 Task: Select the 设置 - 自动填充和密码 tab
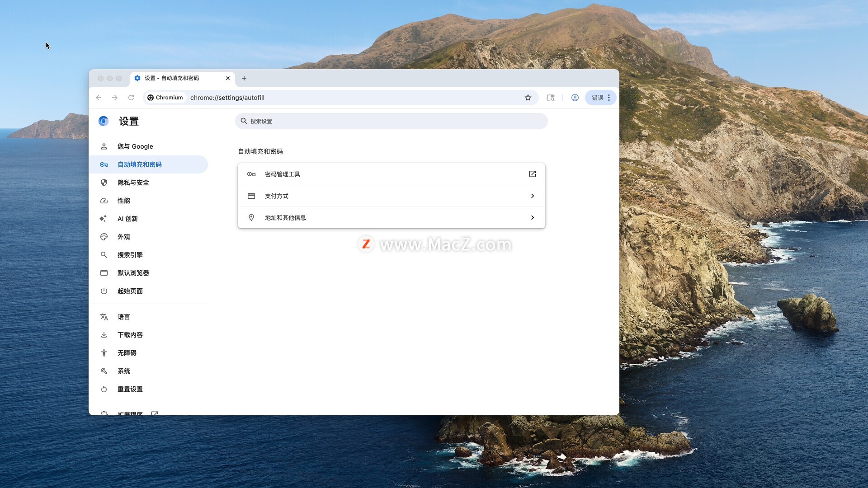click(x=183, y=78)
